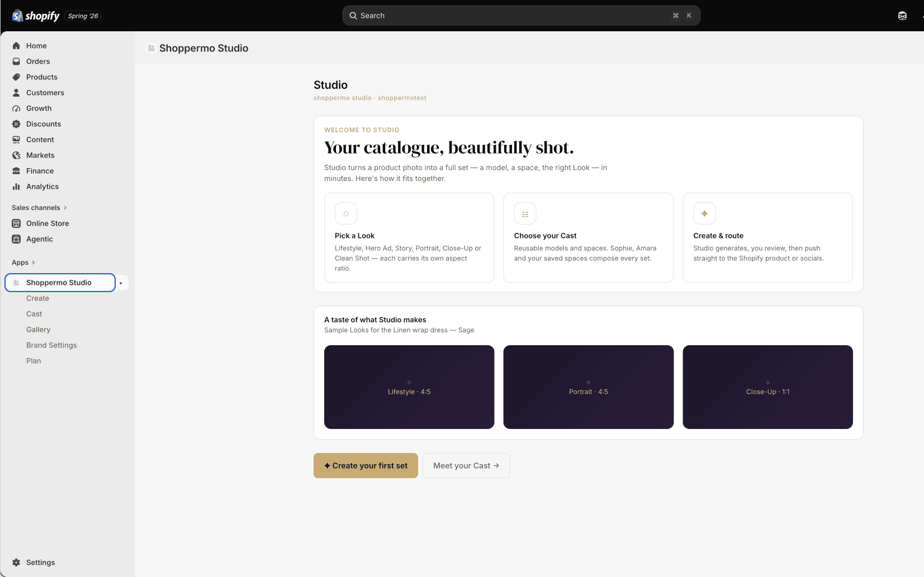This screenshot has height=577, width=924.
Task: Click the Products tag icon
Action: click(x=16, y=77)
